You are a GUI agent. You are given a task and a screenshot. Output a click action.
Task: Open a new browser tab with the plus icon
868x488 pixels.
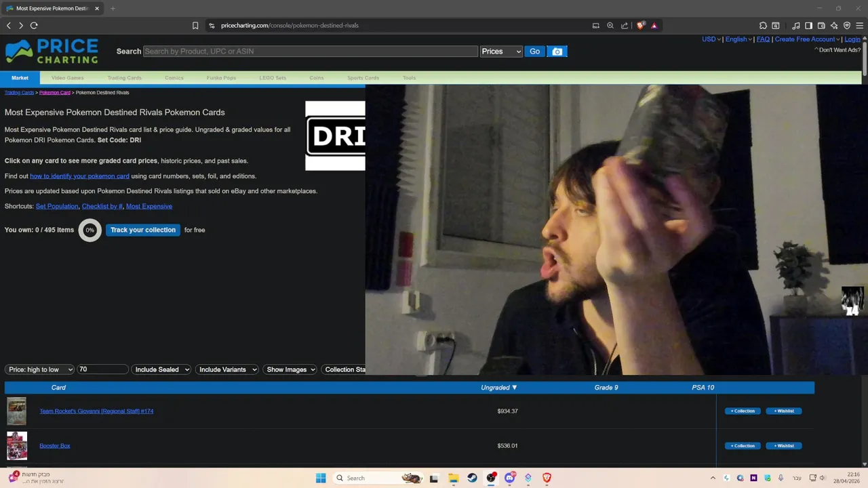[113, 9]
